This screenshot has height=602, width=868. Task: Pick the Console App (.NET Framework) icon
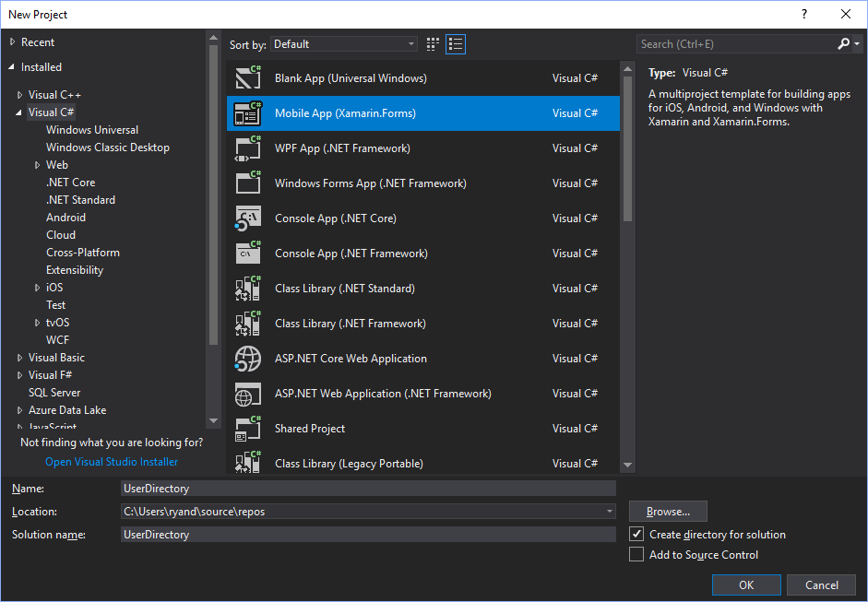tap(248, 254)
